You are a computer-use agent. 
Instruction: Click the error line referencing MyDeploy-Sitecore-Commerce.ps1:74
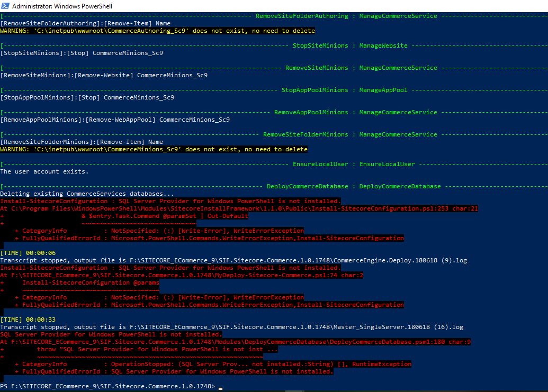tap(182, 275)
